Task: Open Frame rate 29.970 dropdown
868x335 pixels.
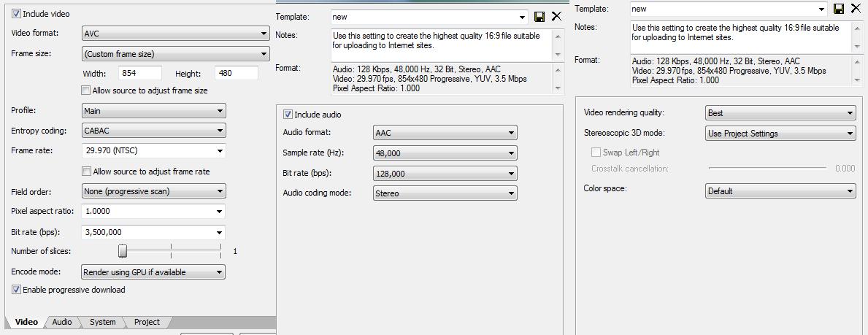Action: click(153, 150)
